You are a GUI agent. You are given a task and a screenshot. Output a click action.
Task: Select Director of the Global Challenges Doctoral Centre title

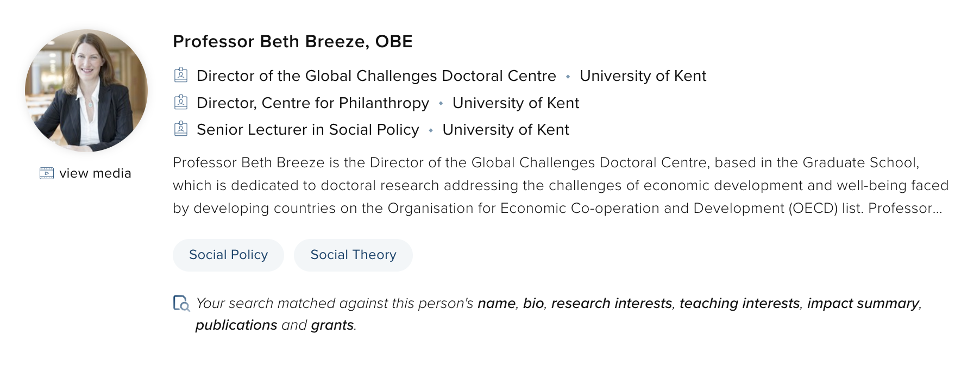pos(376,75)
